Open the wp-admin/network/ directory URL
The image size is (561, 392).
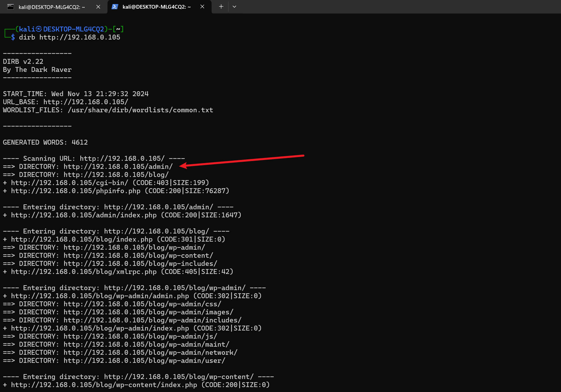(150, 352)
